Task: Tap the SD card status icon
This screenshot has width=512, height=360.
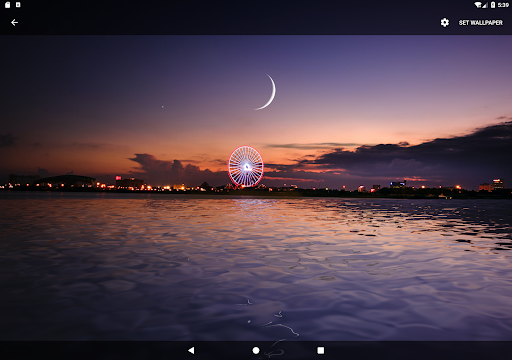Action: tap(7, 5)
